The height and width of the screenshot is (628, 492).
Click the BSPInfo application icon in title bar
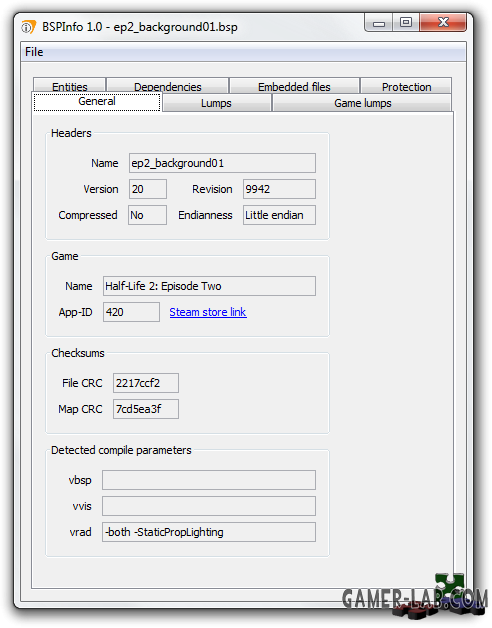29,27
